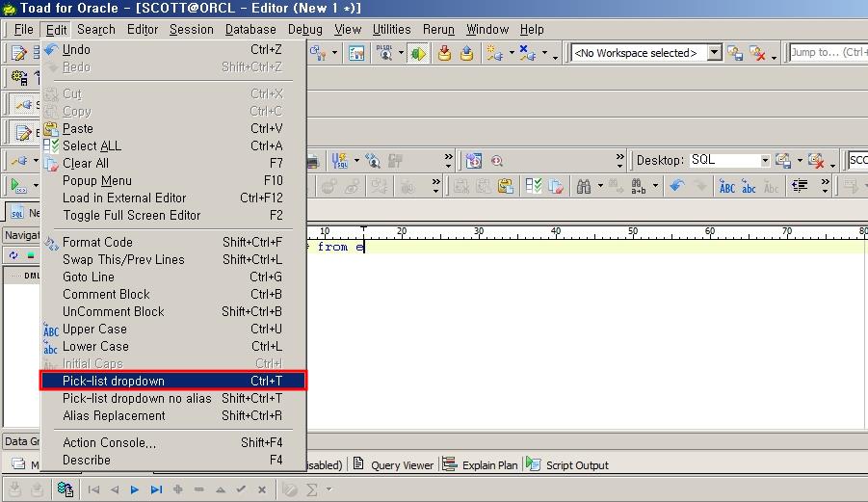Click the new connection plug icon
Screen dimensions: 868x502
(x=494, y=53)
